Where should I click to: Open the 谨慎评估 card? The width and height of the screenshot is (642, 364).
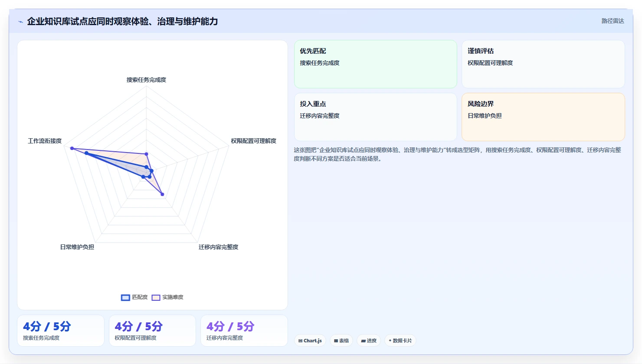[x=543, y=64]
